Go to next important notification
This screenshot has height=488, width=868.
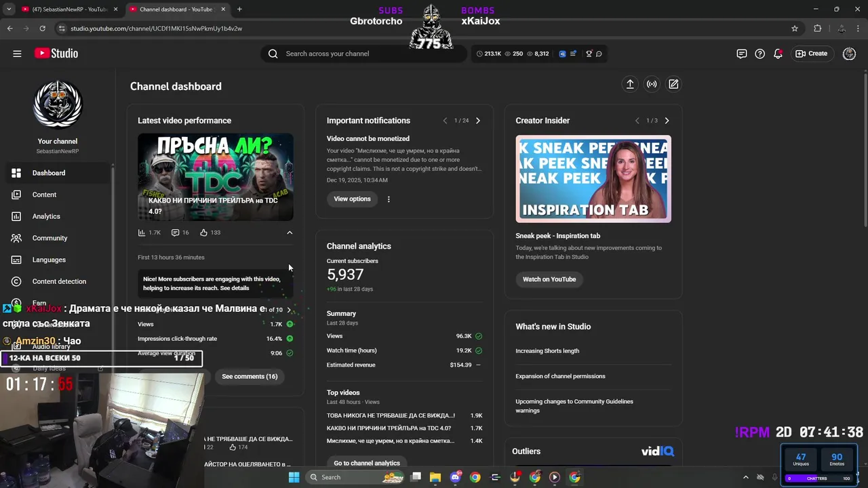(478, 121)
